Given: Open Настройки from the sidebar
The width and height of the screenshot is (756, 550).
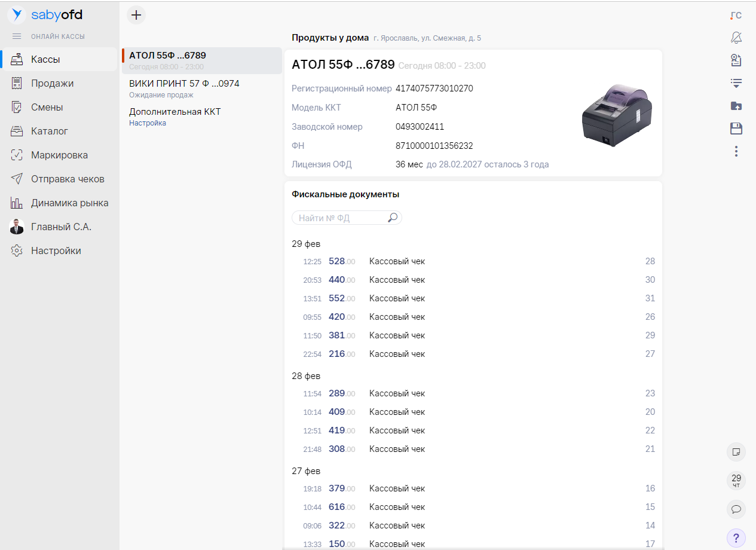Looking at the screenshot, I should point(56,250).
